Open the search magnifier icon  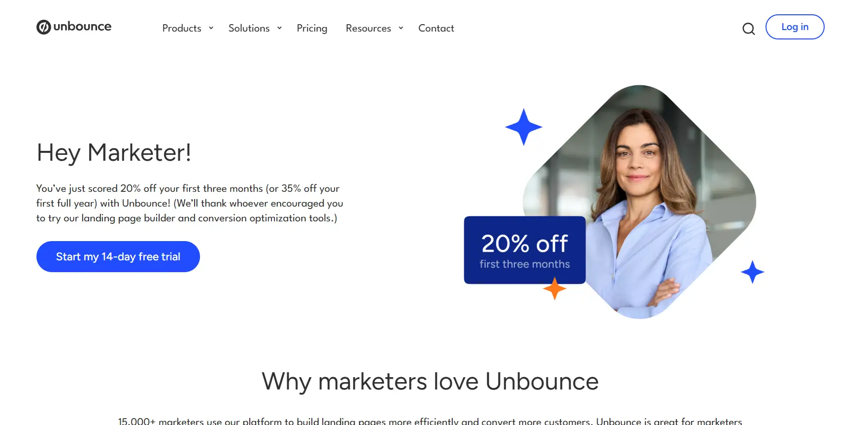(x=748, y=29)
